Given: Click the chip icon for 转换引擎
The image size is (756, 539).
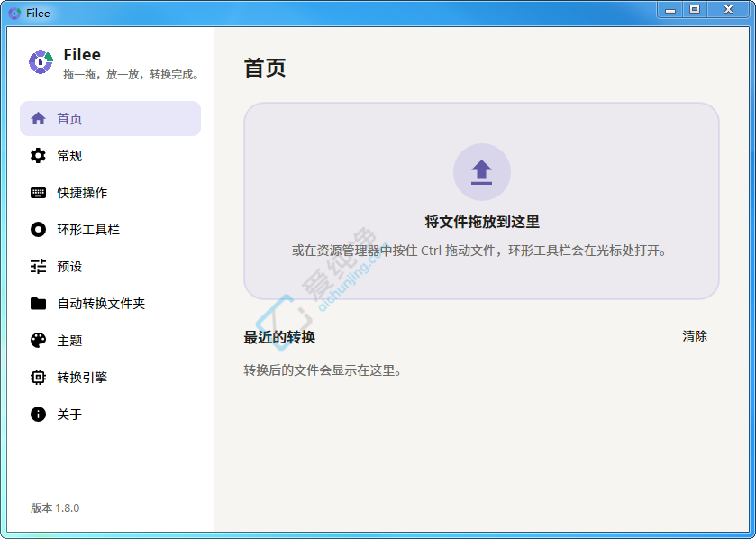Looking at the screenshot, I should point(38,377).
